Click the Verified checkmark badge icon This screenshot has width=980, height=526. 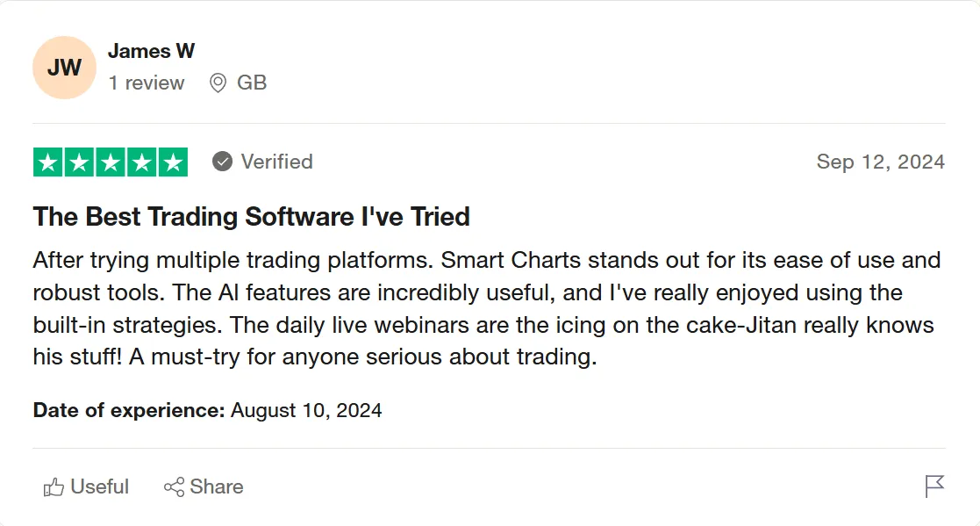tap(222, 162)
